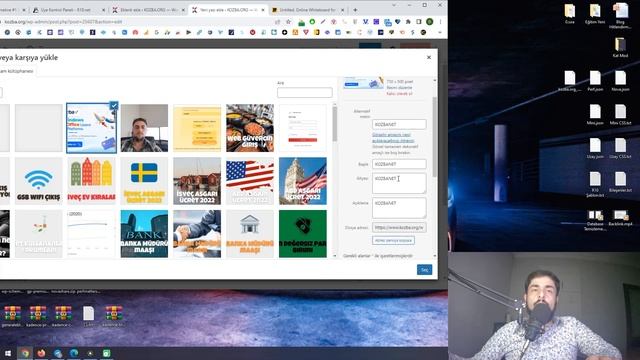Open Firefox from the taskbar
The width and height of the screenshot is (640, 360).
click(41, 353)
